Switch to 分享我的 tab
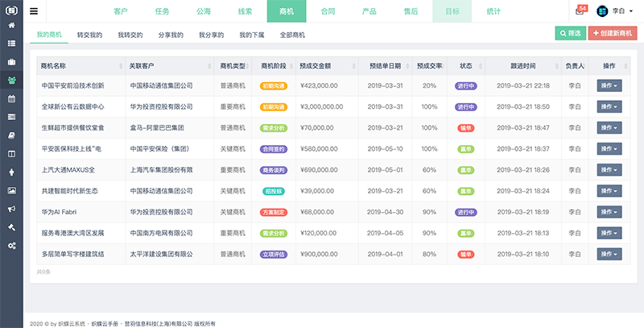 171,35
